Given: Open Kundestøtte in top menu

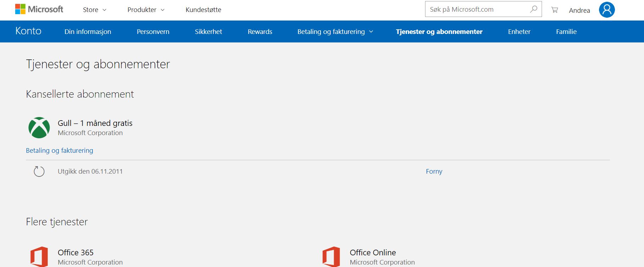Looking at the screenshot, I should [x=203, y=10].
